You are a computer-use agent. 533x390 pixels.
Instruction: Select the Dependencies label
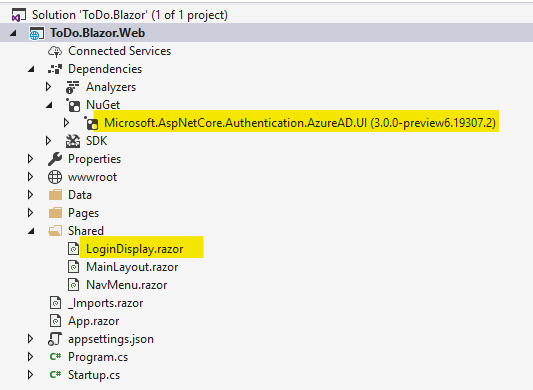105,69
